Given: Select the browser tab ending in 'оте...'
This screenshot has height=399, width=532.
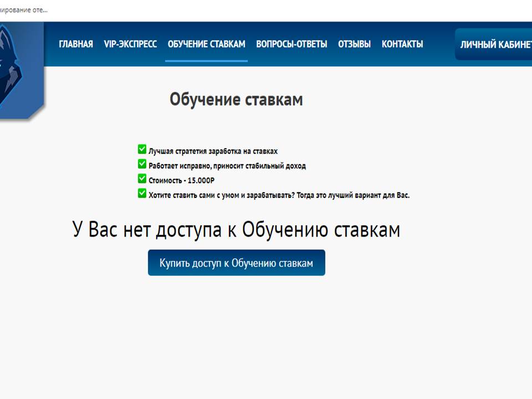Looking at the screenshot, I should [24, 10].
